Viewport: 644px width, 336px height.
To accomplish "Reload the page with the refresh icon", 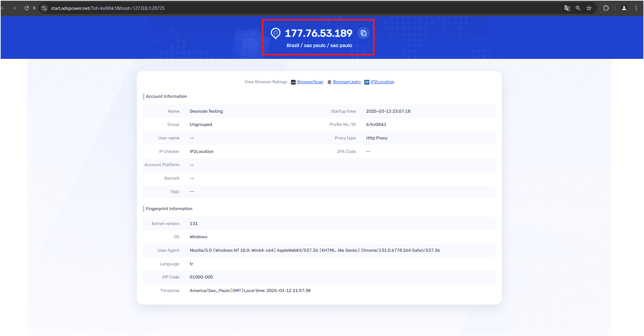I will 27,8.
